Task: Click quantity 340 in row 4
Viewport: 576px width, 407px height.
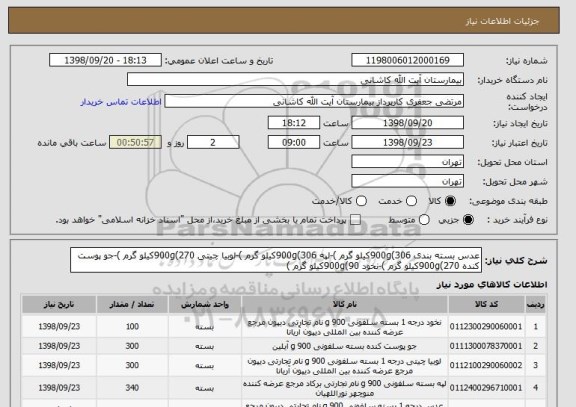Action: pos(132,388)
